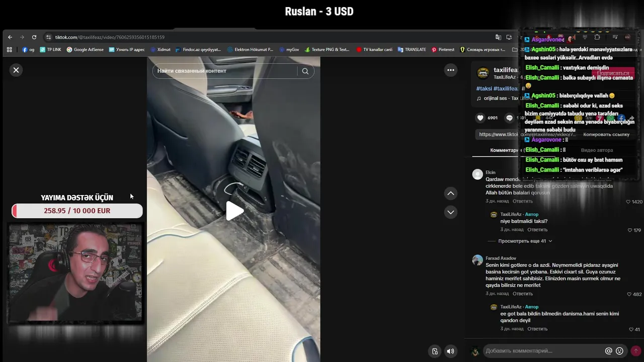Image resolution: width=644 pixels, height=362 pixels.
Task: Click the Подписаться follow button
Action: click(613, 73)
